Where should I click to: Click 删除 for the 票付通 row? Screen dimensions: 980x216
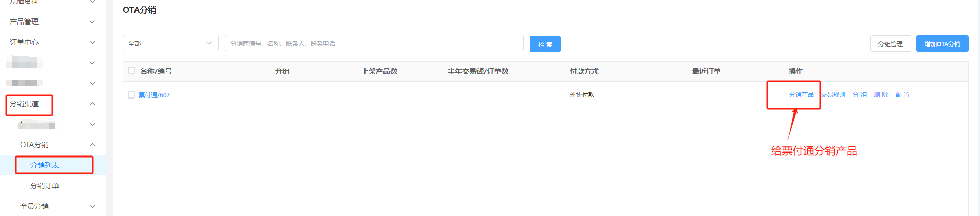[x=881, y=95]
